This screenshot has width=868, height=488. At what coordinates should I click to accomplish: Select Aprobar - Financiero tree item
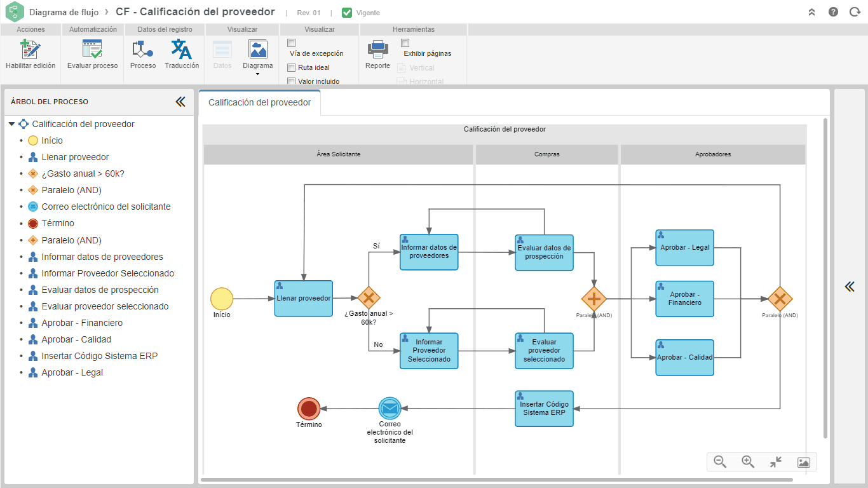pos(82,323)
